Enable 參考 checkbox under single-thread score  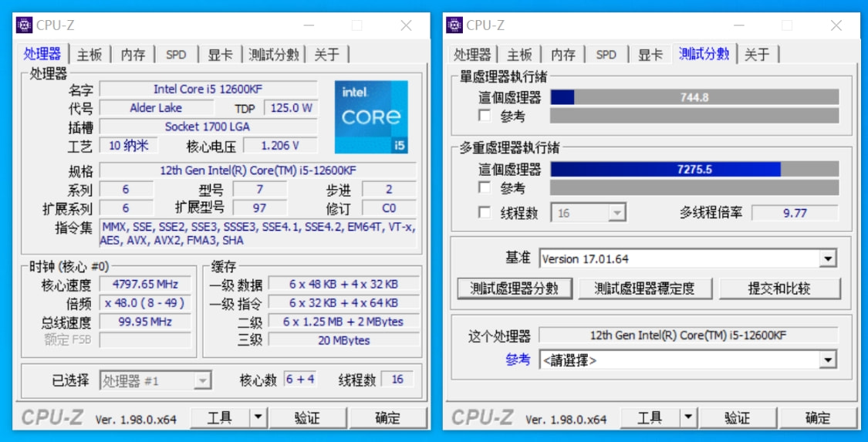click(485, 116)
